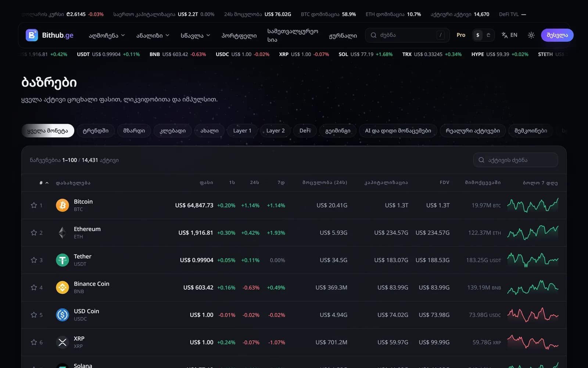
Task: Select the ახალი filter tab
Action: tap(209, 131)
